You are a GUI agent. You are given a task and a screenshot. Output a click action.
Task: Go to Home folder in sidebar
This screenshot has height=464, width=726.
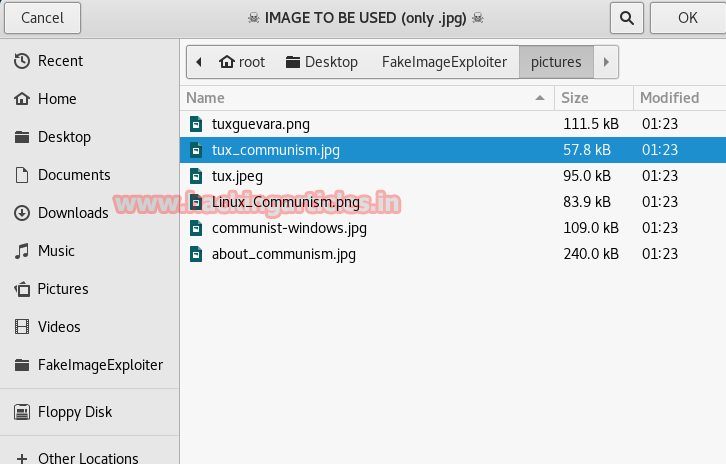coord(56,99)
